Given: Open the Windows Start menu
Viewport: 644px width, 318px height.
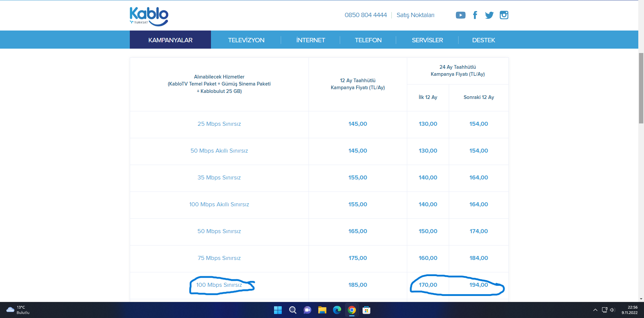Looking at the screenshot, I should (x=278, y=310).
